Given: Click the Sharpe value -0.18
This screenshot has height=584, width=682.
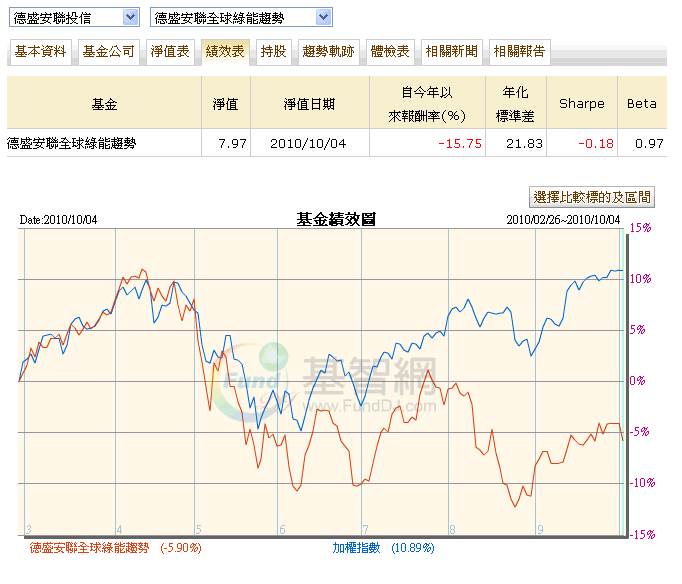Looking at the screenshot, I should point(596,143).
